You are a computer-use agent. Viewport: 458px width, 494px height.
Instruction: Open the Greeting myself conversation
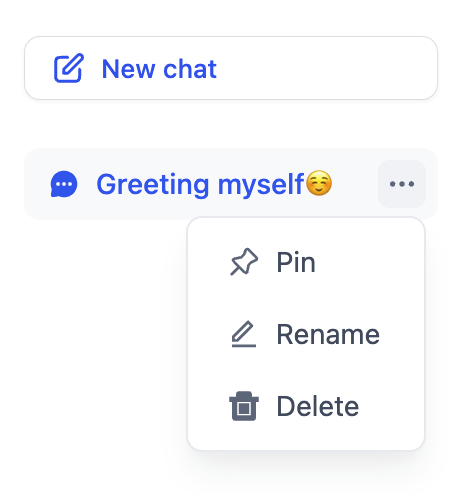231,184
